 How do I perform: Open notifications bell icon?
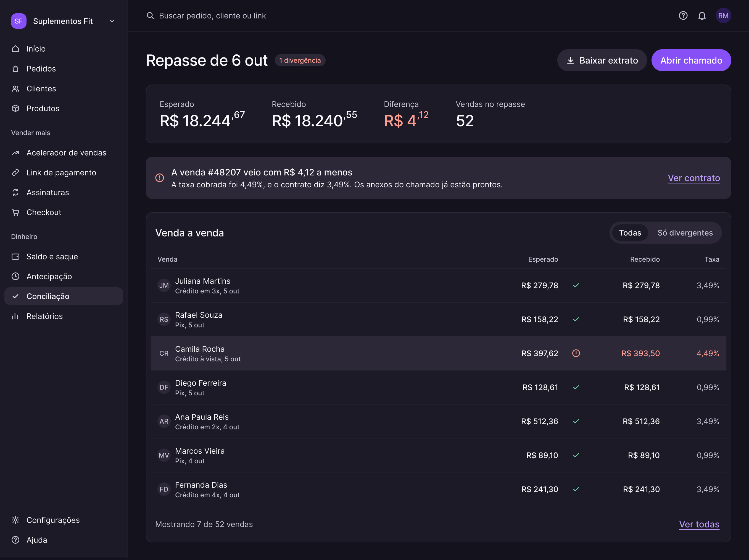coord(702,15)
